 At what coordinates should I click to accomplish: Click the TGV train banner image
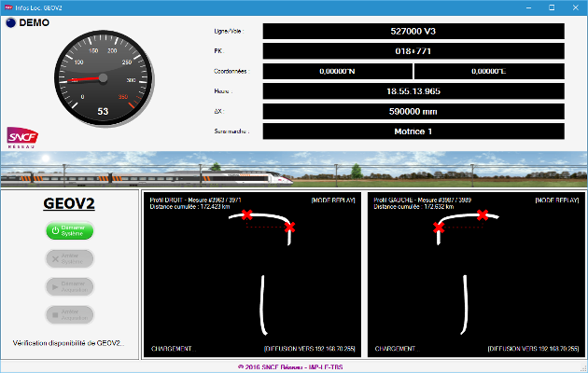(x=294, y=170)
